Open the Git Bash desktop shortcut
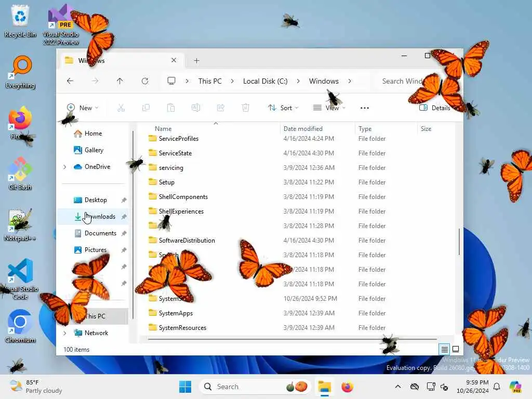Image resolution: width=532 pixels, height=399 pixels. [x=20, y=174]
